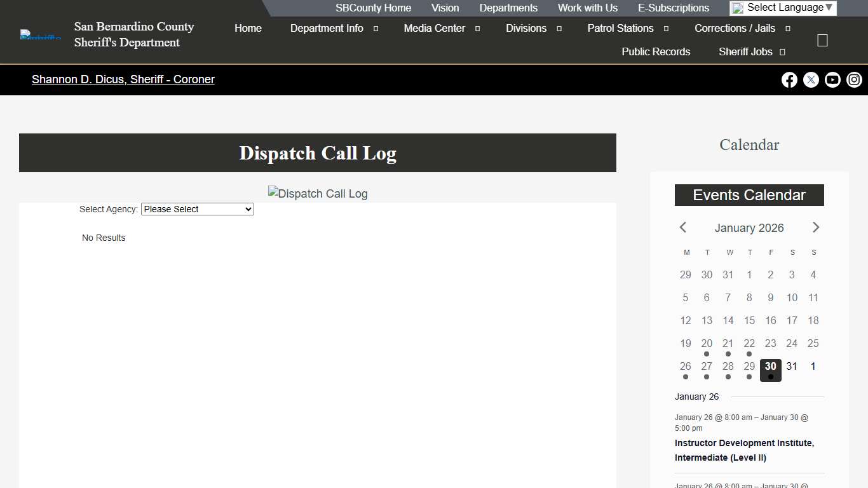Visit the Sheriff's X profile

point(811,79)
